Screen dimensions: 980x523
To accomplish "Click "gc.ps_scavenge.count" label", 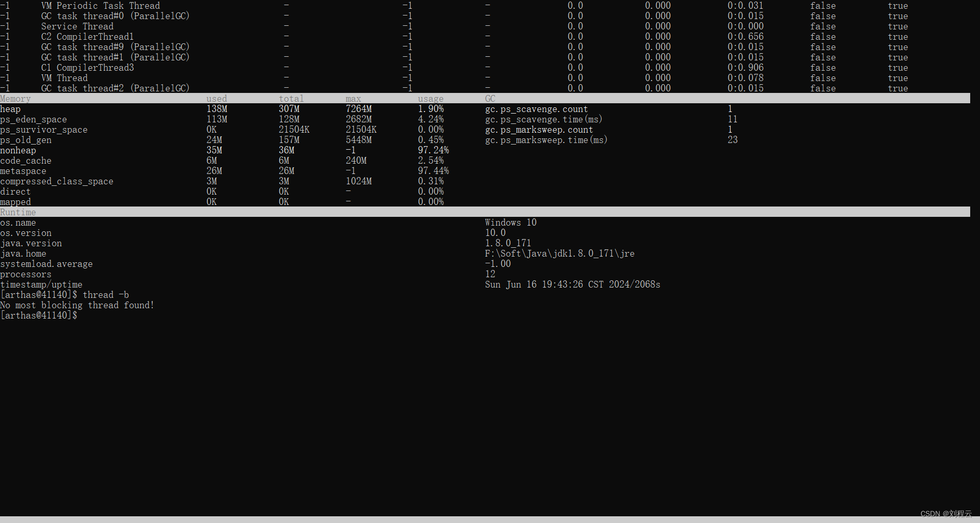I will tap(537, 109).
